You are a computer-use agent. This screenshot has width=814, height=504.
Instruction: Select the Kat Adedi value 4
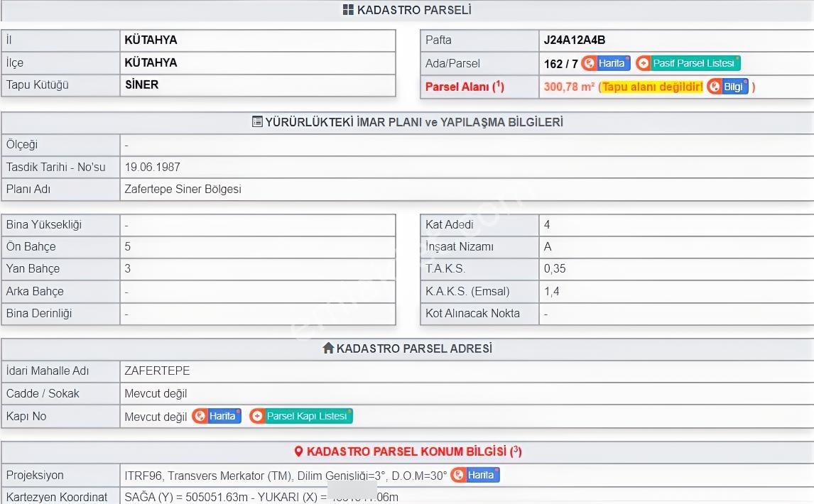pyautogui.click(x=547, y=225)
